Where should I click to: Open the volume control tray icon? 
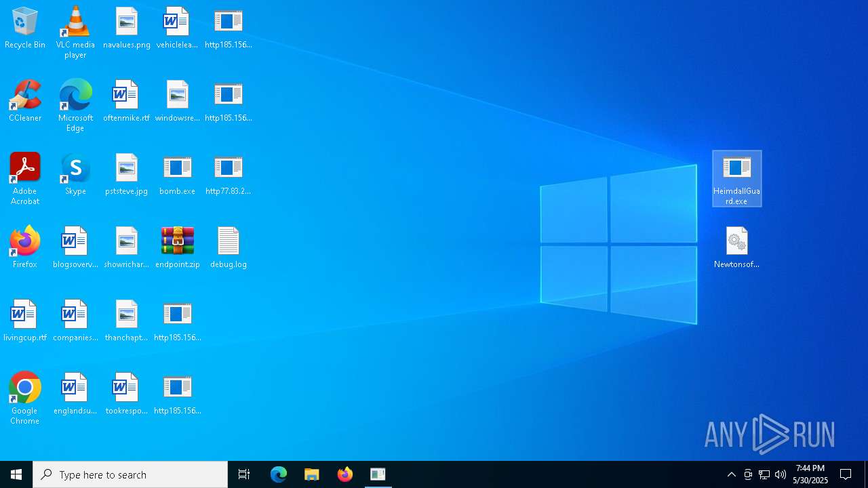[x=781, y=474]
